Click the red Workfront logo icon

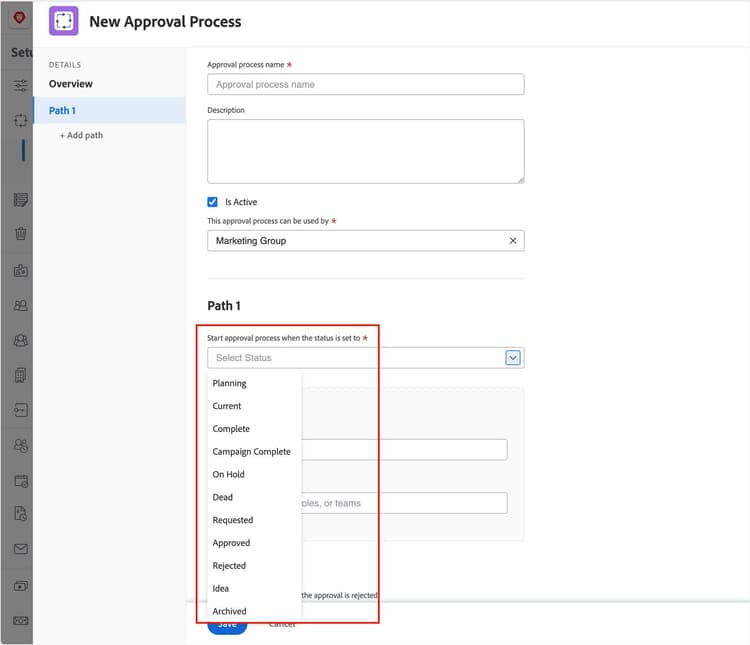[19, 18]
